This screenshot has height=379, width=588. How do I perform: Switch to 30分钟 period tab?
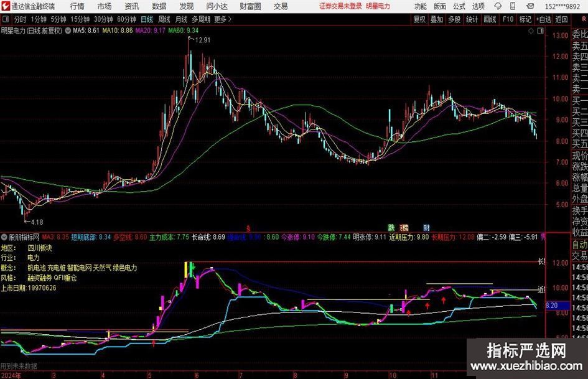(103, 19)
